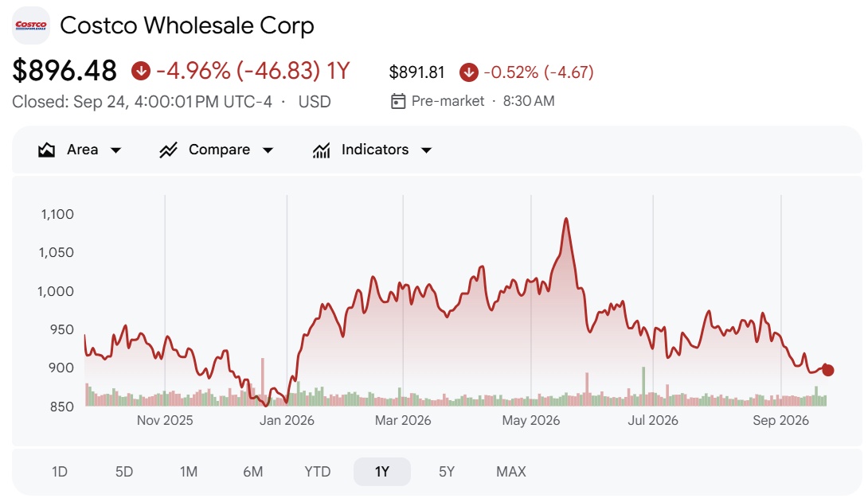Select the 1M time range
Image resolution: width=868 pixels, height=502 pixels.
point(188,472)
